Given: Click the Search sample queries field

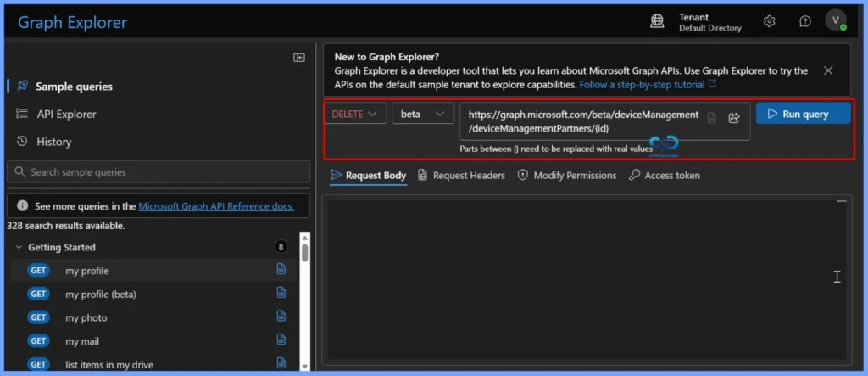Looking at the screenshot, I should [x=159, y=172].
